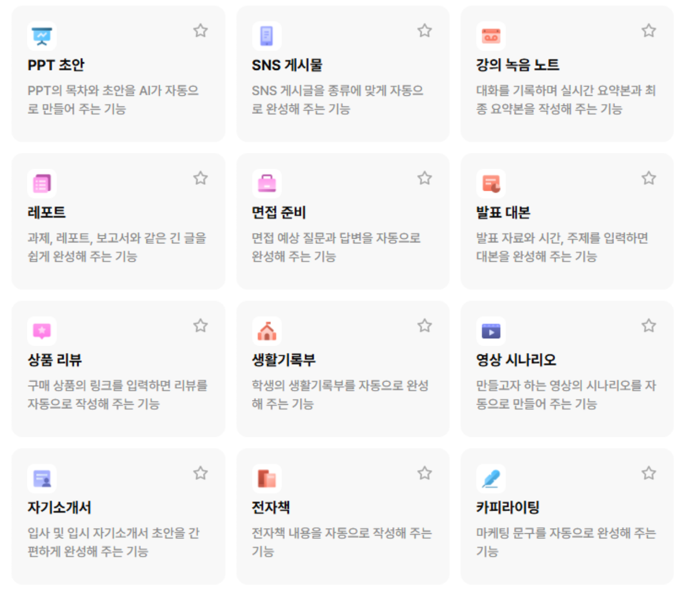Click the 영상 시나리오 video icon

click(491, 331)
